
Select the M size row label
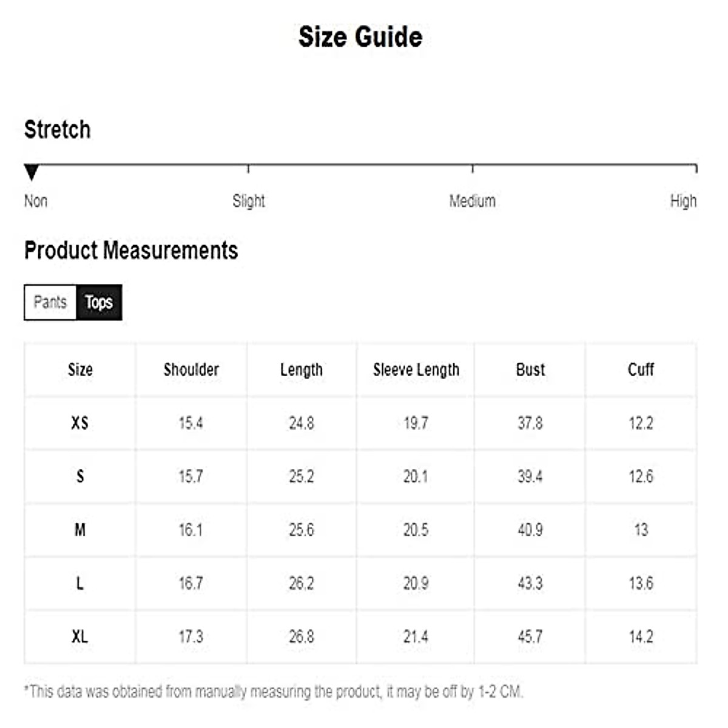[x=80, y=530]
